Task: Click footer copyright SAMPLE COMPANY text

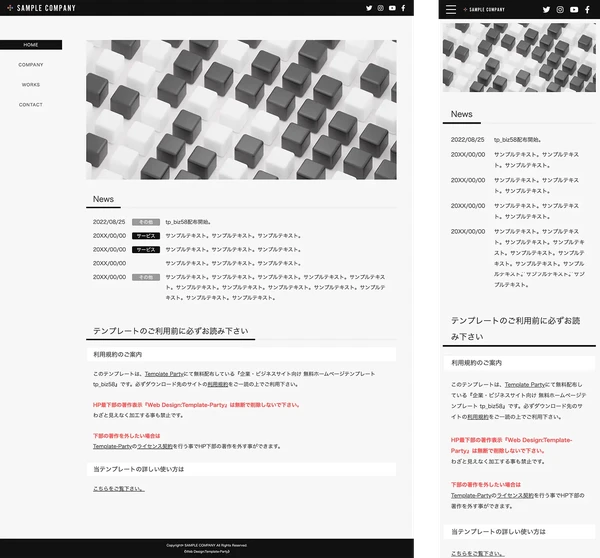Action: 207,545
